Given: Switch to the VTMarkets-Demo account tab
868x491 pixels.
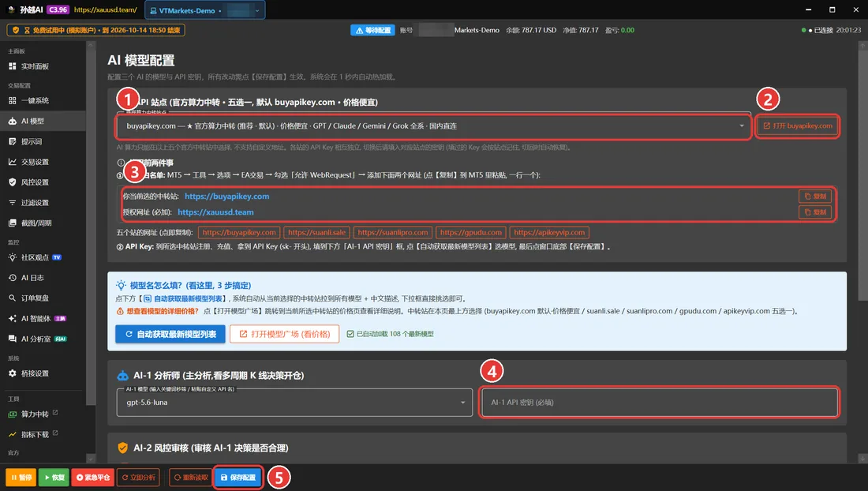Looking at the screenshot, I should [205, 10].
